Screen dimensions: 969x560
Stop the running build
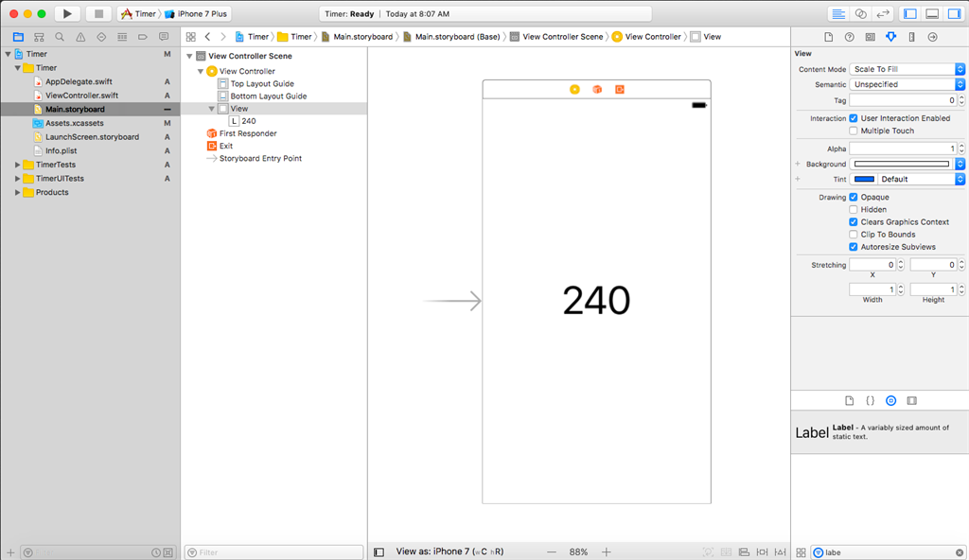click(x=98, y=13)
